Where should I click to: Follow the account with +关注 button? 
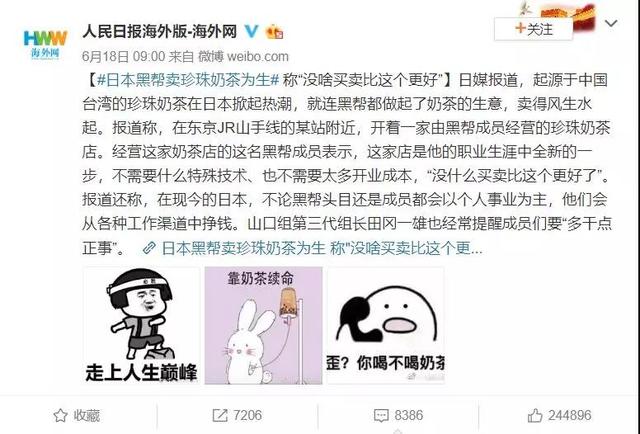(533, 29)
